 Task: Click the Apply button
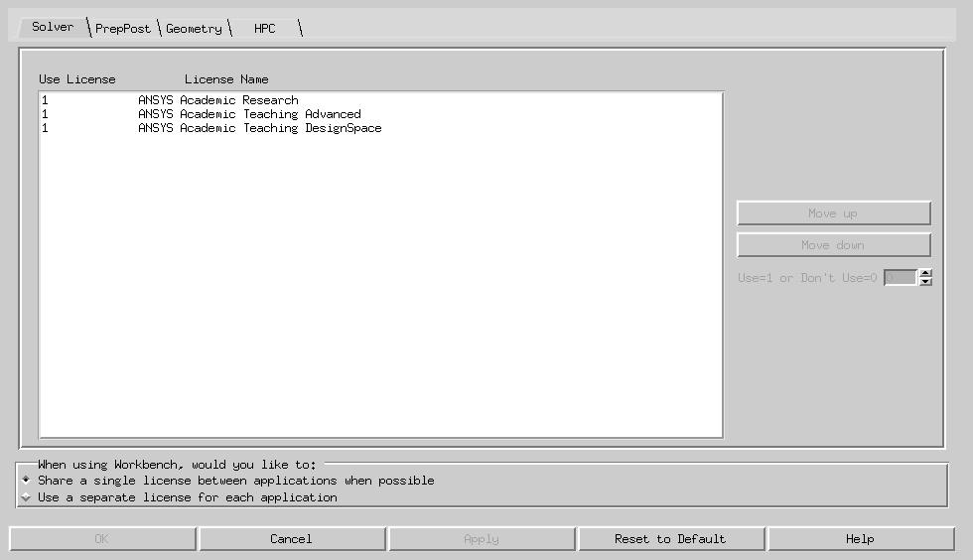(482, 539)
